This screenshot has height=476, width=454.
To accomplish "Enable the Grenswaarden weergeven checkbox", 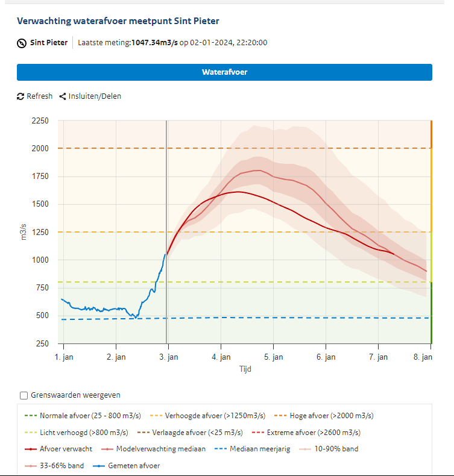I will point(24,395).
